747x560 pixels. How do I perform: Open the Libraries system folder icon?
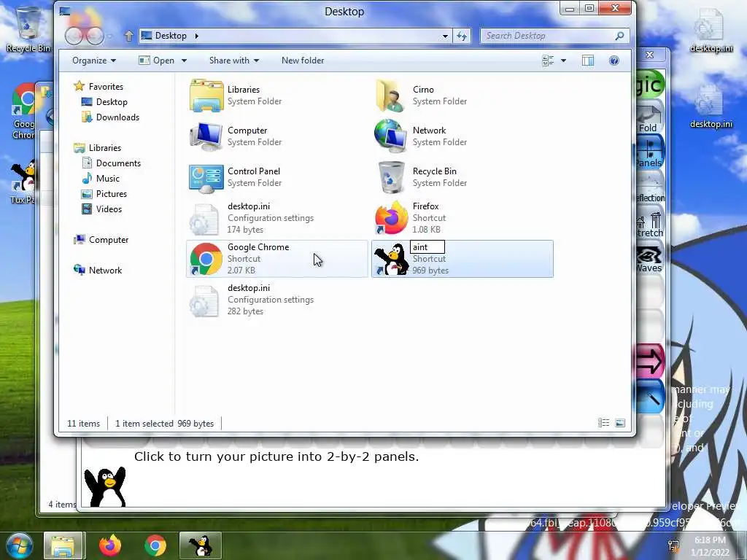click(206, 96)
